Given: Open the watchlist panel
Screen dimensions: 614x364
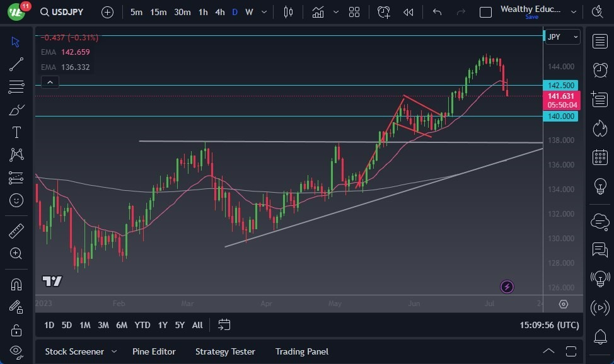Looking at the screenshot, I should coord(598,42).
